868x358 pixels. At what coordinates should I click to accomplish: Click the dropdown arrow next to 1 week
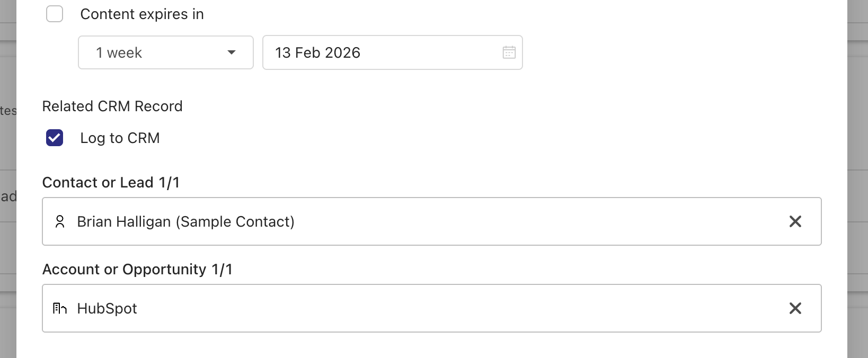point(232,52)
